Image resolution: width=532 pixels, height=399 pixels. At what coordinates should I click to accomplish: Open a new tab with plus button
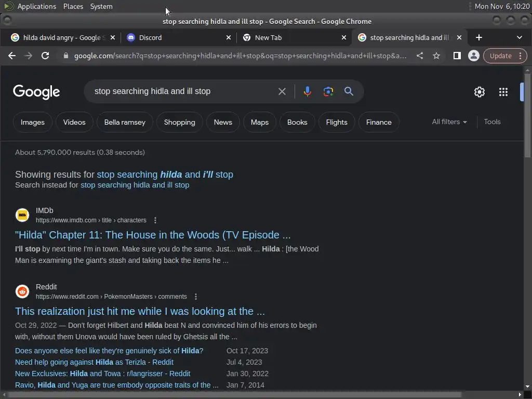(x=478, y=37)
